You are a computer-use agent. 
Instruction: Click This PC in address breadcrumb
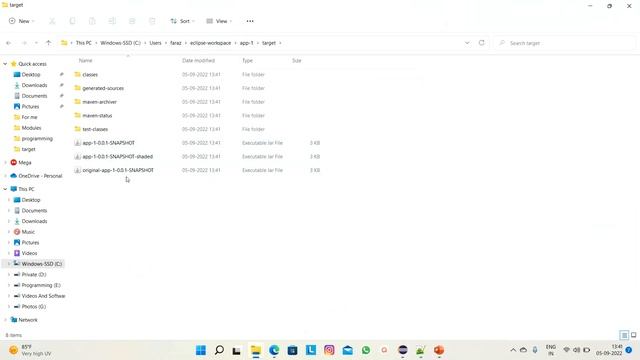(x=84, y=43)
